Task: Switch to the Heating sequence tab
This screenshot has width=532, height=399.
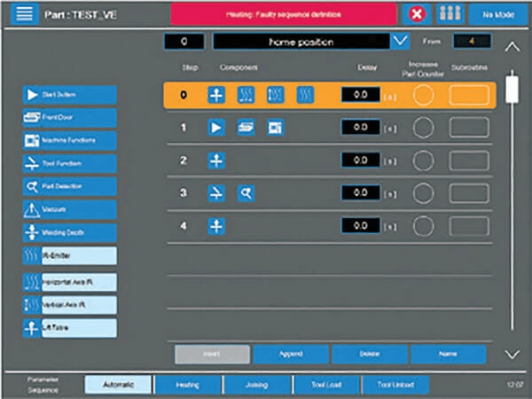Action: pos(188,385)
